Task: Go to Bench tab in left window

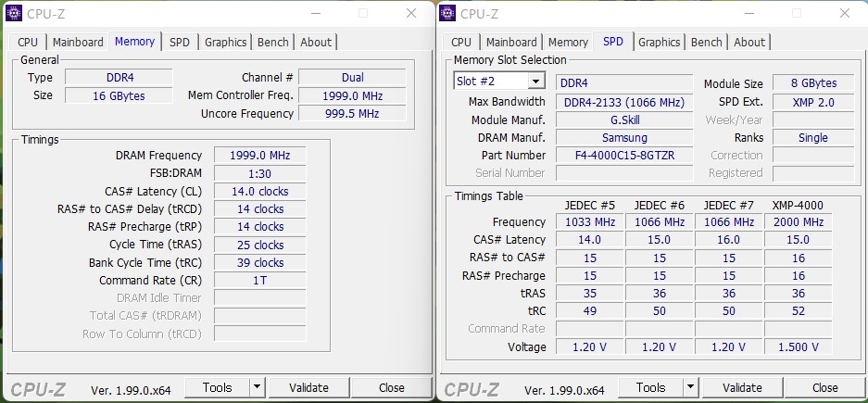Action: (273, 42)
